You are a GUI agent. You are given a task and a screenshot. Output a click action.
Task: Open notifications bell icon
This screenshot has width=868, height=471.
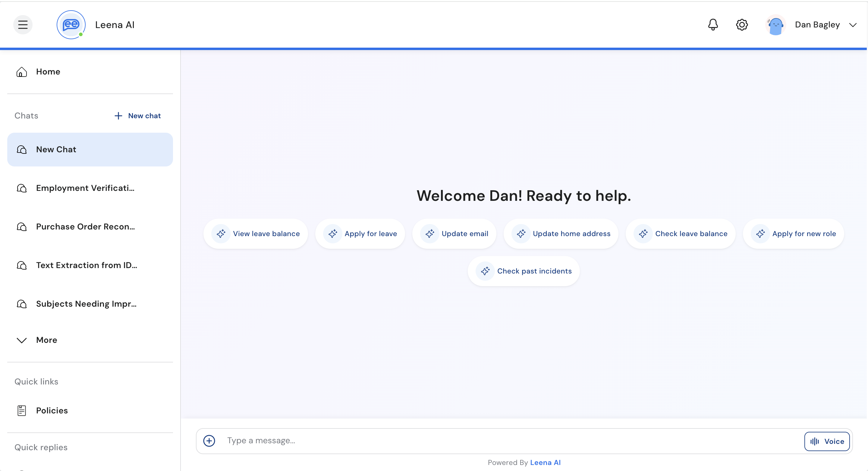click(x=713, y=25)
